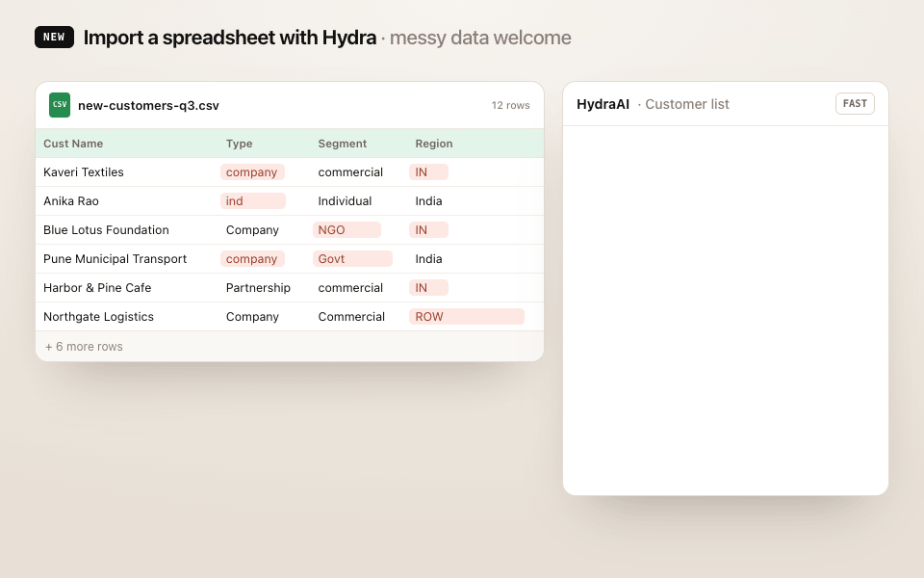This screenshot has width=924, height=578.
Task: Click 'commercial' segment in Kaveri Textiles row
Action: (350, 172)
